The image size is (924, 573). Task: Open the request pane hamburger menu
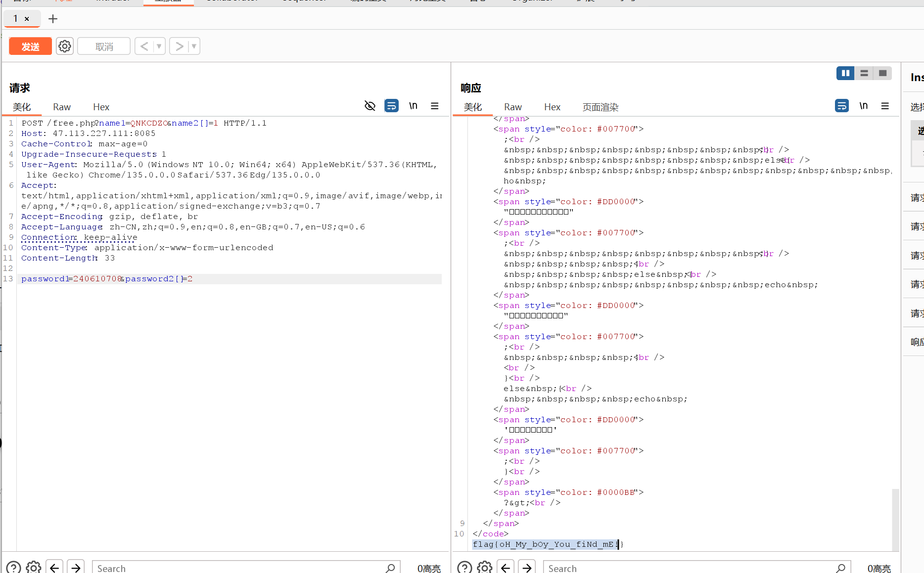pos(435,105)
